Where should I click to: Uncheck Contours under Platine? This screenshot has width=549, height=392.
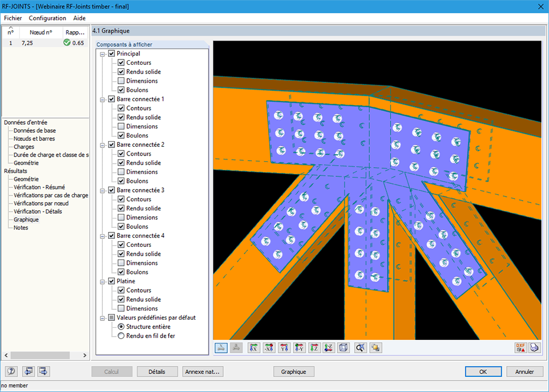[x=121, y=290]
